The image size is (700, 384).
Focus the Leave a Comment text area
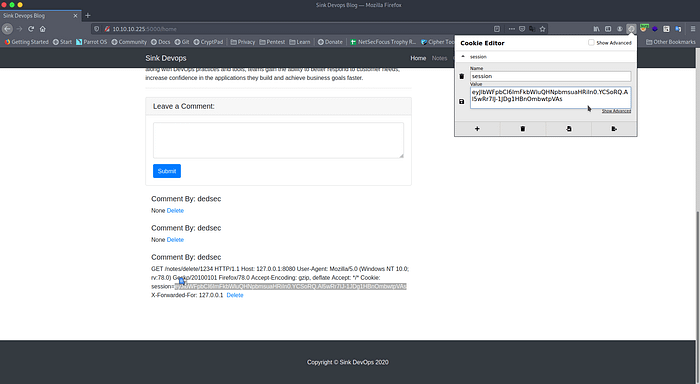tap(278, 140)
